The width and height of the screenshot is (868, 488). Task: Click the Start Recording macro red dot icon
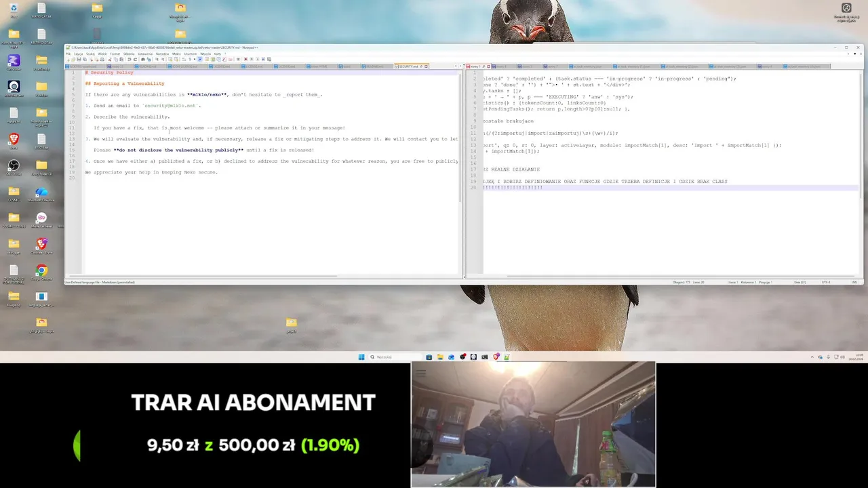pos(245,59)
